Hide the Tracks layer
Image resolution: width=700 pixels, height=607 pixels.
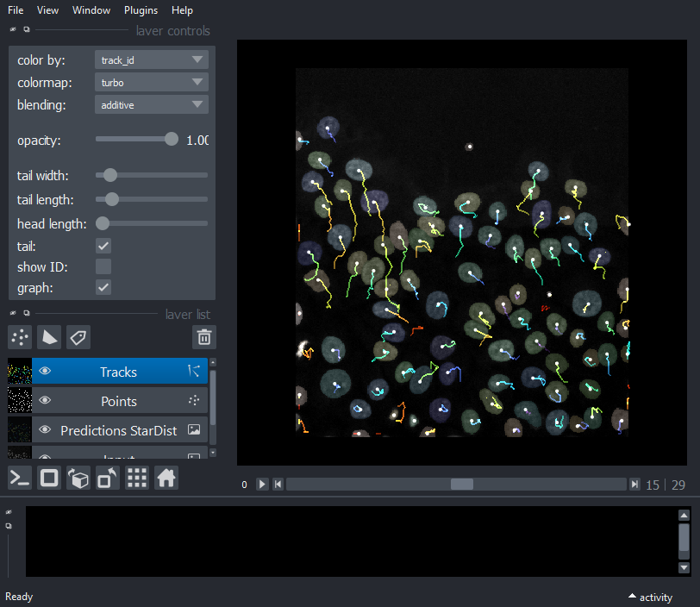pos(45,371)
